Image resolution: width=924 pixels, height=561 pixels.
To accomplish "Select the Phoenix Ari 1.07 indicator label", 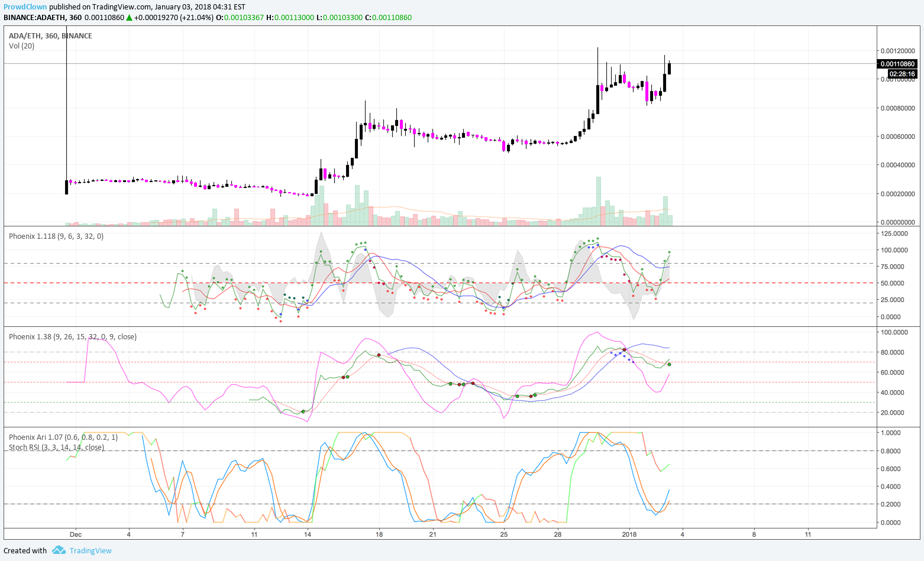I will pyautogui.click(x=63, y=437).
